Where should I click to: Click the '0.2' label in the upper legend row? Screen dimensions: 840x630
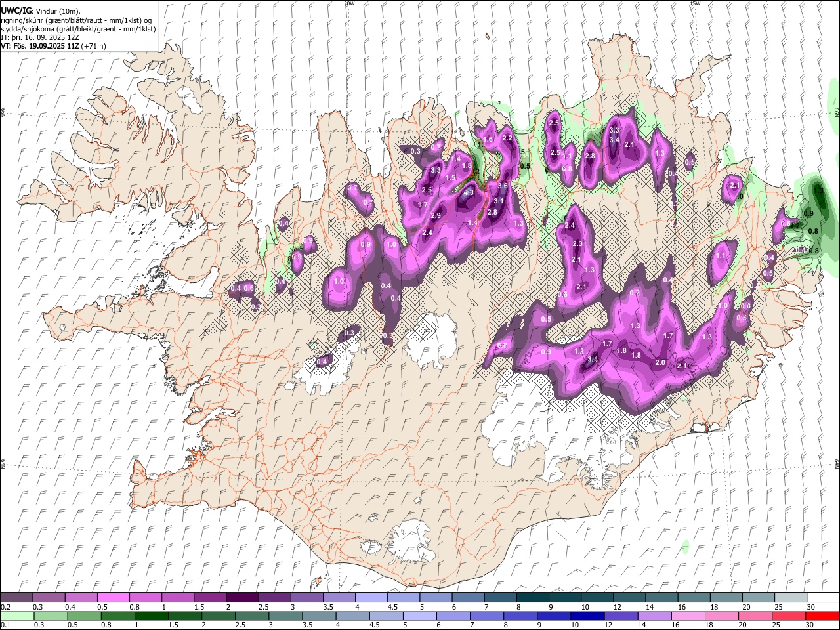pos(5,607)
